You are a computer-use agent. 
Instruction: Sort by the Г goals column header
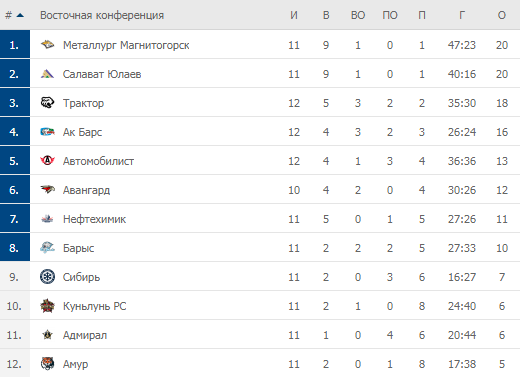coord(462,15)
